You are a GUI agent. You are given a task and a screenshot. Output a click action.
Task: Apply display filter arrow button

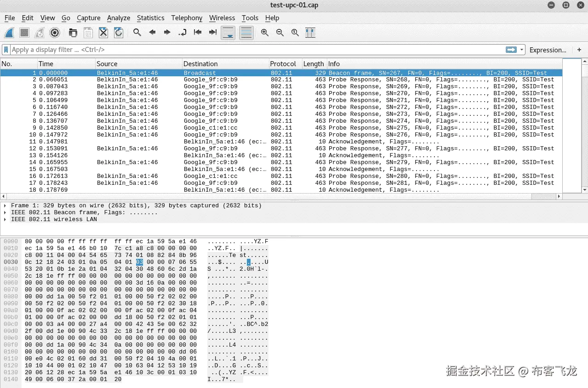(x=511, y=50)
